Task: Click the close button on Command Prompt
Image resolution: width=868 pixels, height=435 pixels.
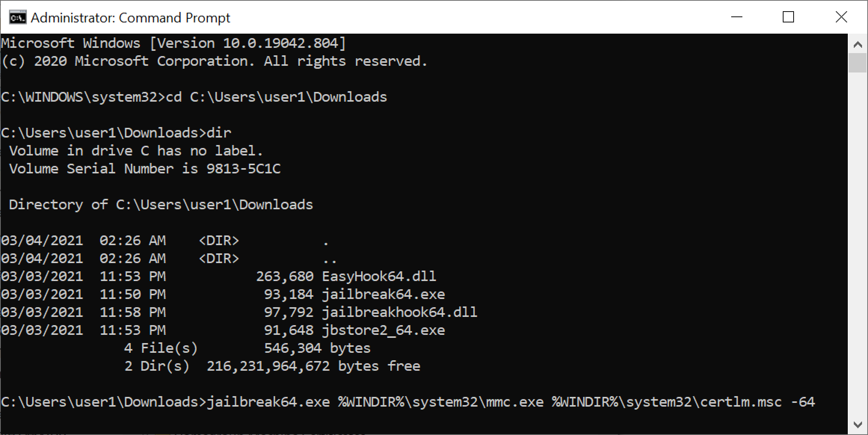Action: click(x=841, y=17)
